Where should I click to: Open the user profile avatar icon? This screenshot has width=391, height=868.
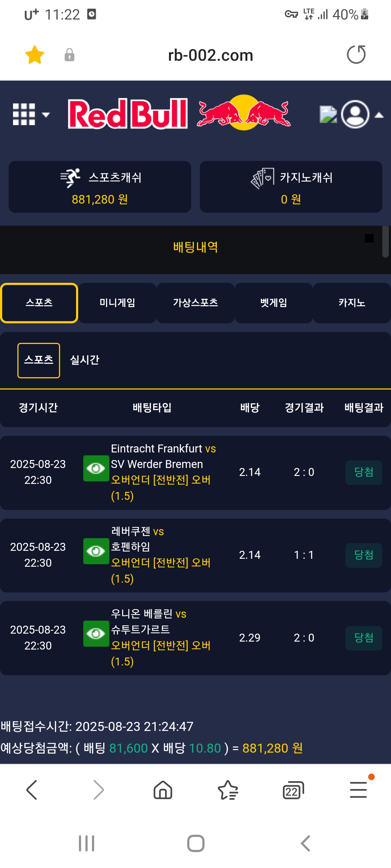coord(355,114)
